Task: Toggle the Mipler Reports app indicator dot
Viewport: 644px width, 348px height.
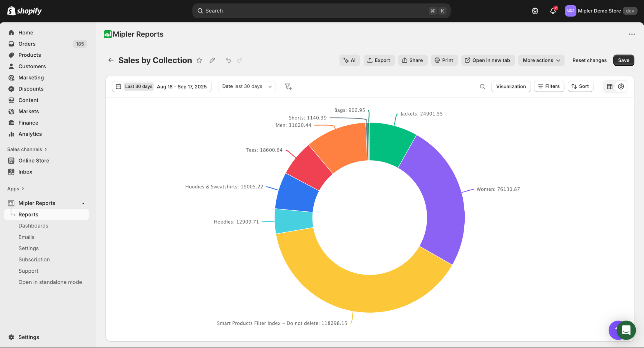Action: 84,203
